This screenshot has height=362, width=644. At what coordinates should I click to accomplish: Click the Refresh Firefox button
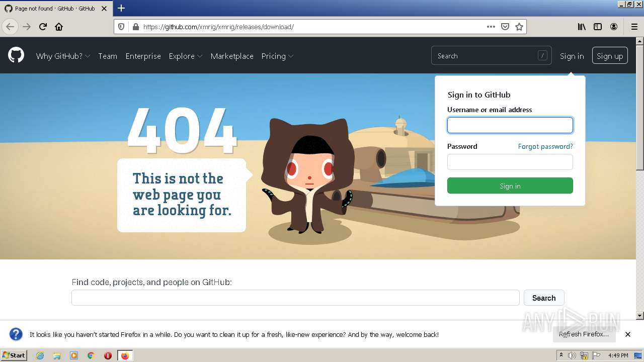pos(584,334)
